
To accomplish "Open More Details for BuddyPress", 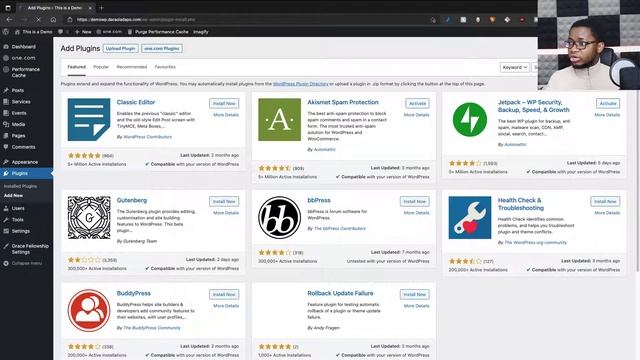I will 226,306.
